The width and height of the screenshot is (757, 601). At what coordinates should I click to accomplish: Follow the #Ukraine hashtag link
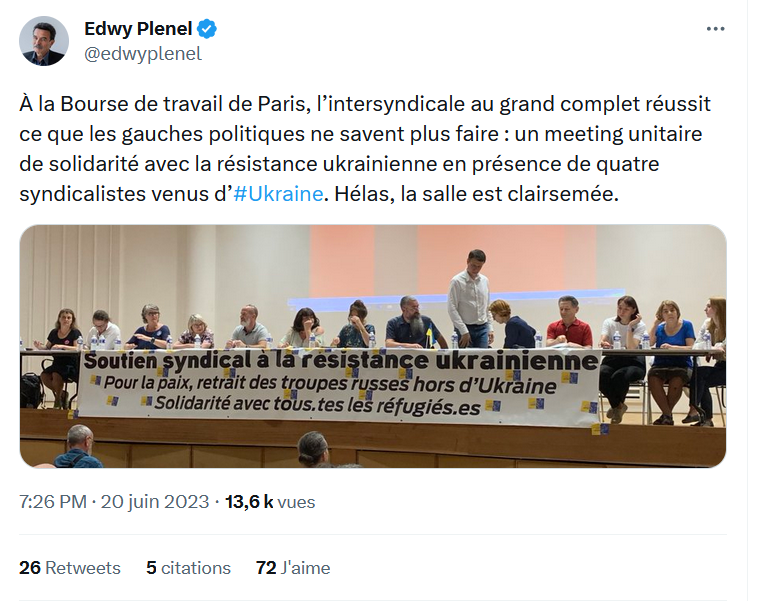point(278,194)
